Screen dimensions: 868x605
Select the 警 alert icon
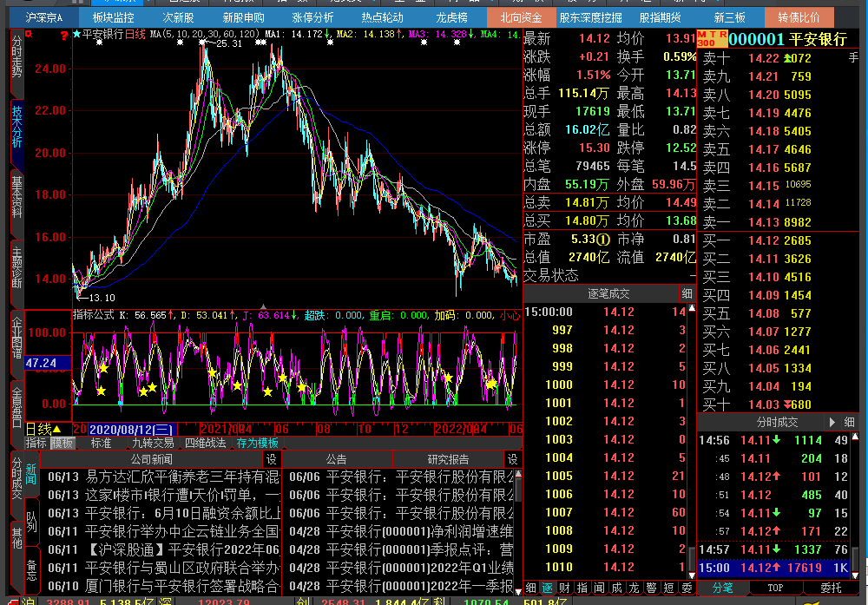click(x=652, y=588)
